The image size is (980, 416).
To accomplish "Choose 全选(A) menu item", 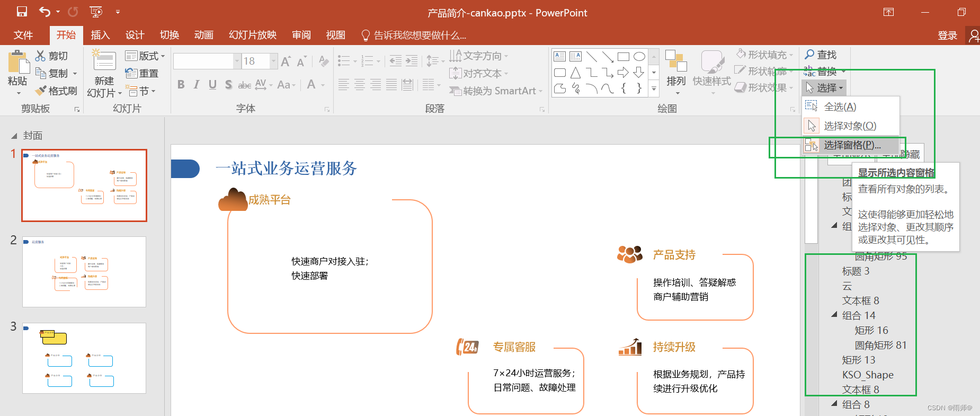I will click(x=851, y=107).
